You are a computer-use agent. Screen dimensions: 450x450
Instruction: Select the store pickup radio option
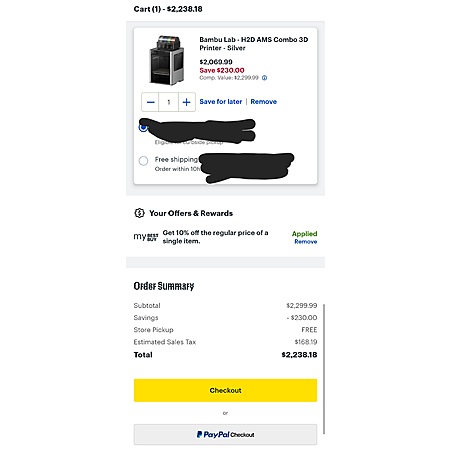[143, 127]
